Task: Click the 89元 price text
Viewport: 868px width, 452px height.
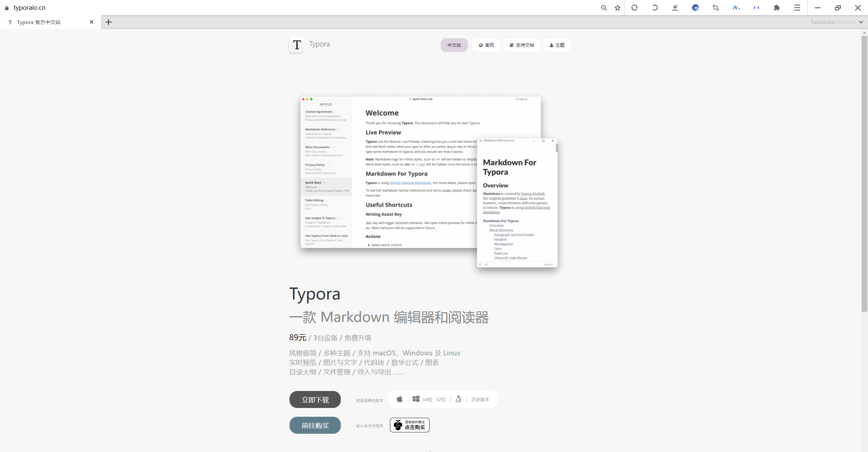Action: pos(298,337)
